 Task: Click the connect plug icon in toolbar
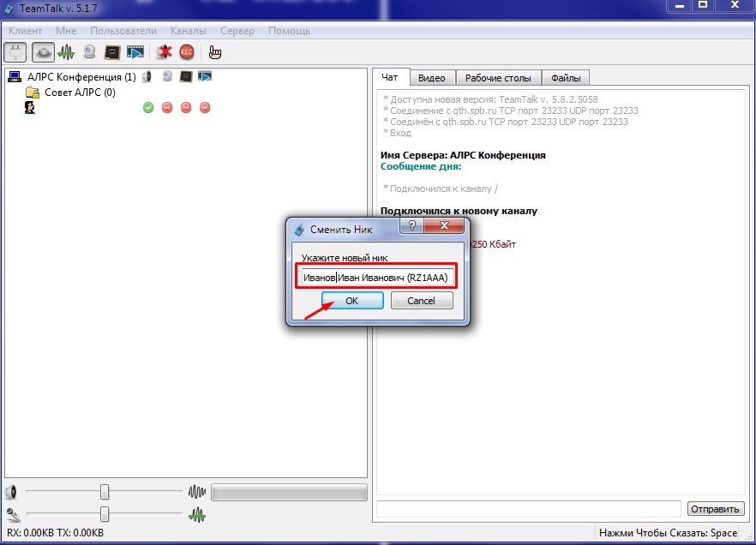[x=15, y=52]
